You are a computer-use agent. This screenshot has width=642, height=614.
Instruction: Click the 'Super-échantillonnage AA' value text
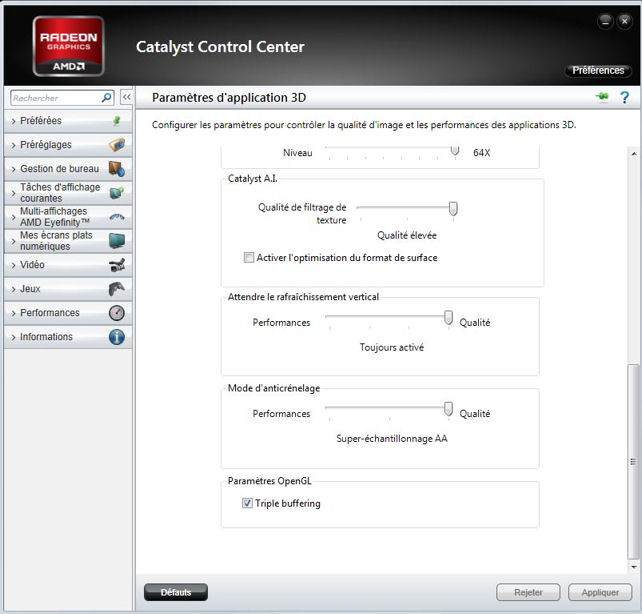tap(392, 439)
